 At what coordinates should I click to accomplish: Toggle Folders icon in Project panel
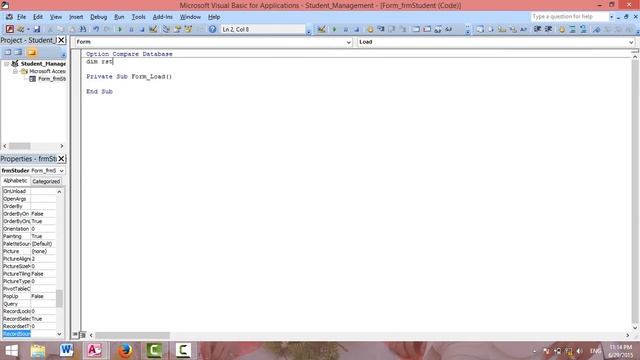(32, 52)
